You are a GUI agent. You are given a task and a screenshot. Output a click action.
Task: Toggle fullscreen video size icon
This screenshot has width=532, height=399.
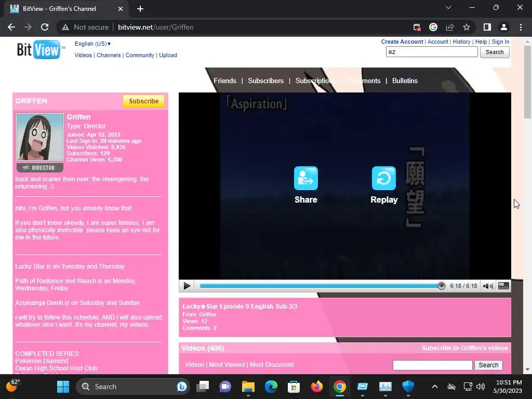[x=503, y=286]
